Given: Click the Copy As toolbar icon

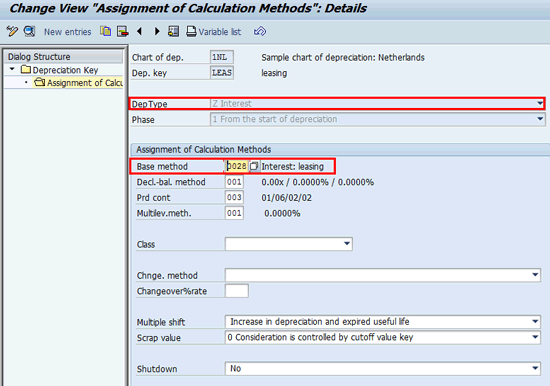Looking at the screenshot, I should click(x=106, y=32).
